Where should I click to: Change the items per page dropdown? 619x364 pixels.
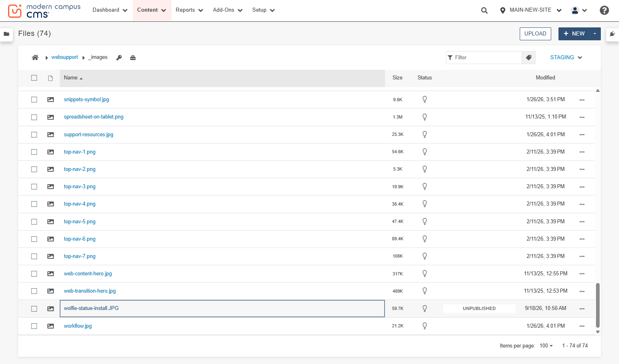pos(546,346)
